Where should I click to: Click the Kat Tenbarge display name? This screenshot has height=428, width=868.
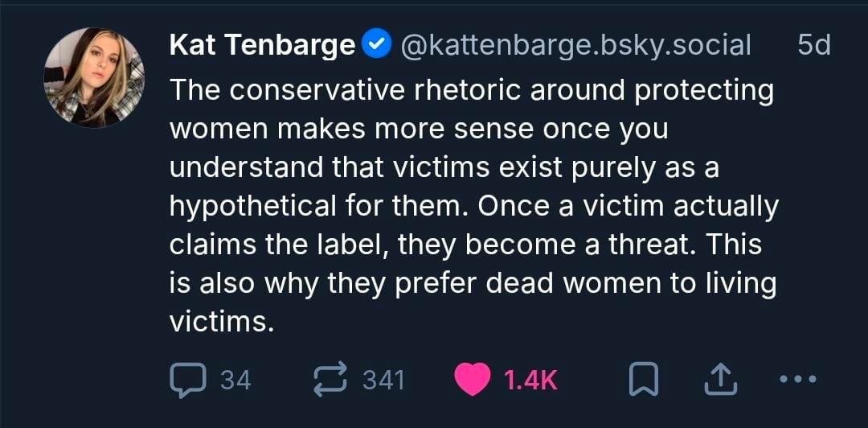point(262,46)
